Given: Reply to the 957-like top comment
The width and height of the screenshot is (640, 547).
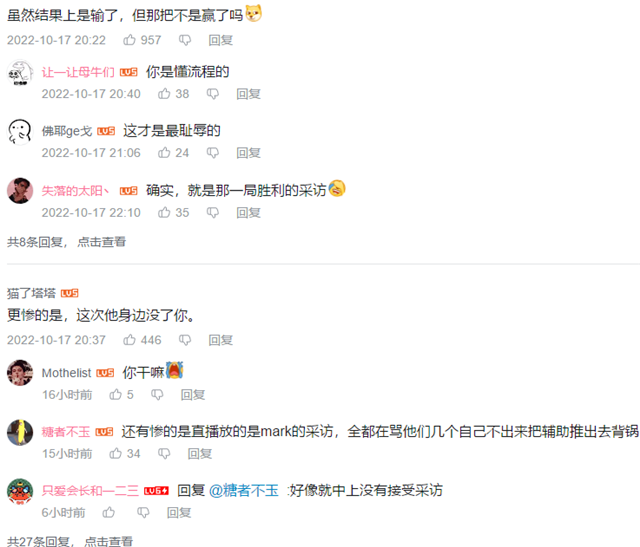Looking at the screenshot, I should [221, 40].
